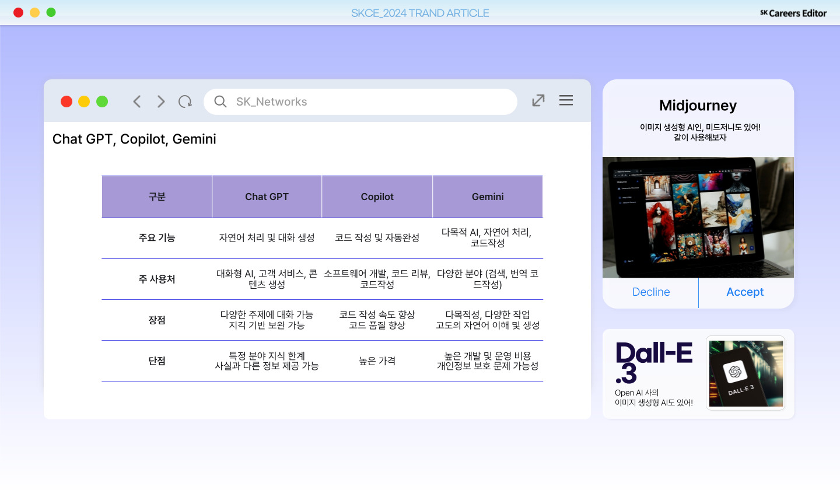The width and height of the screenshot is (840, 504).
Task: Click the cell '다양한 분야 (검색, 번역 코드작성)'
Action: [x=488, y=279]
